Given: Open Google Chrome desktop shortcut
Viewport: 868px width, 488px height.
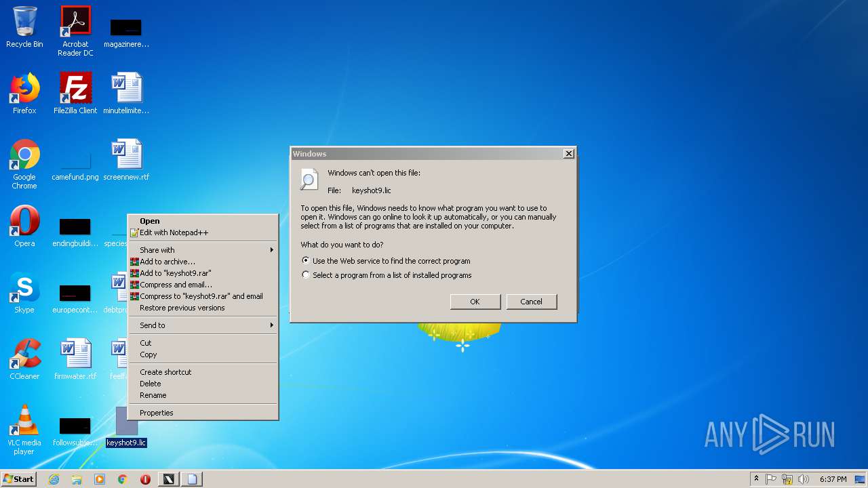Looking at the screenshot, I should [24, 164].
